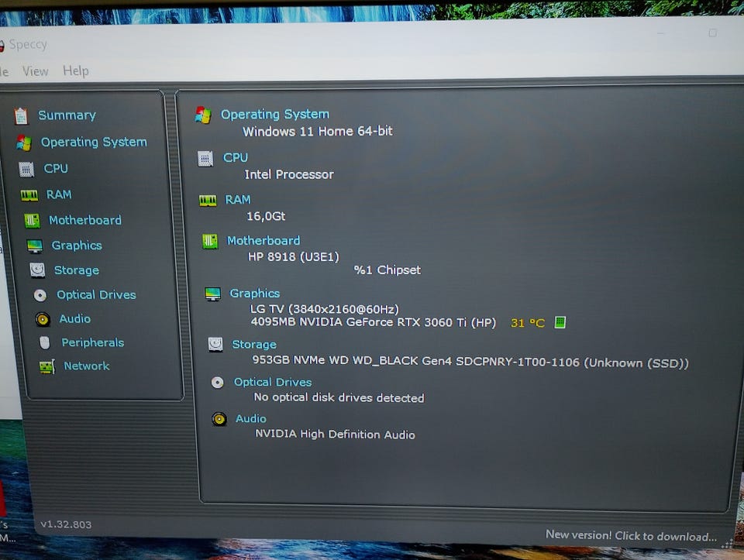Click the Intel Processor text

pyautogui.click(x=289, y=174)
